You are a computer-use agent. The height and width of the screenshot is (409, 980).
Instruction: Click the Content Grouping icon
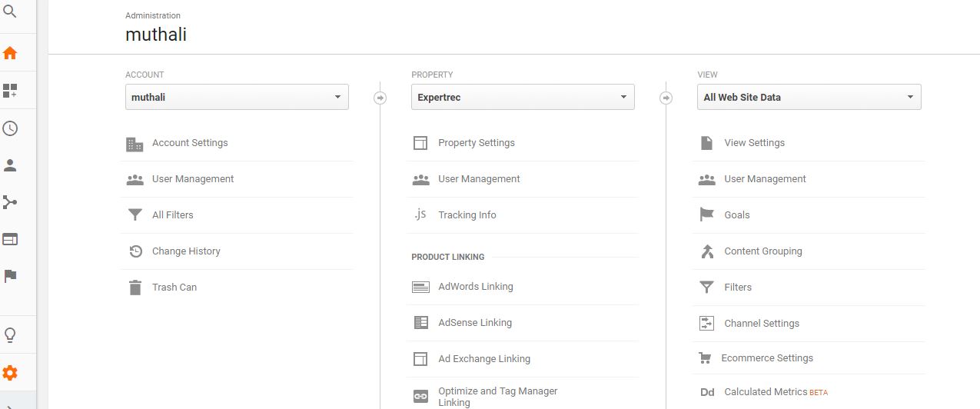click(707, 251)
